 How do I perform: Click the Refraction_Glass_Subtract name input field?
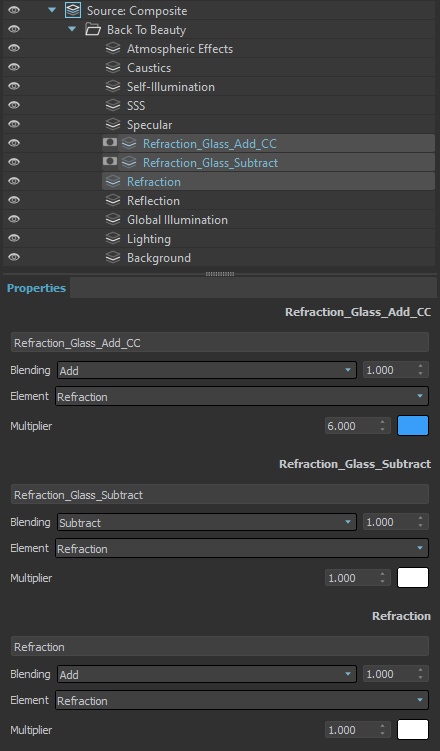click(220, 495)
